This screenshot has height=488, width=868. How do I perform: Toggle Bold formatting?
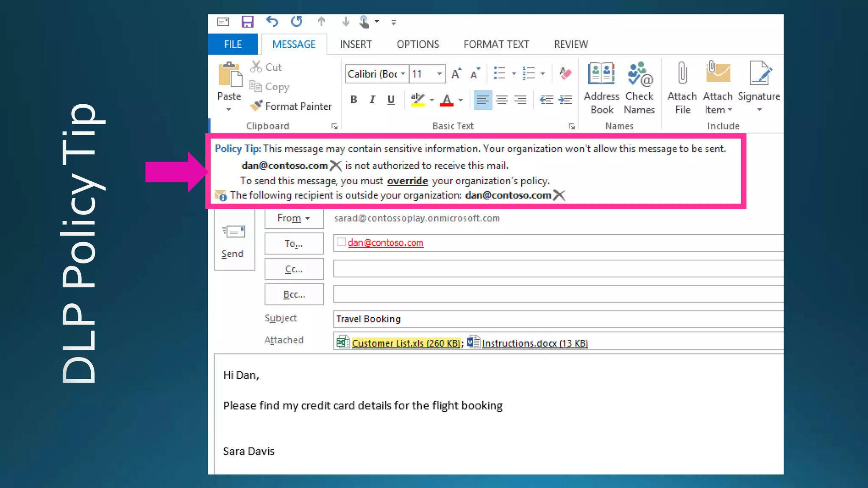click(x=353, y=100)
